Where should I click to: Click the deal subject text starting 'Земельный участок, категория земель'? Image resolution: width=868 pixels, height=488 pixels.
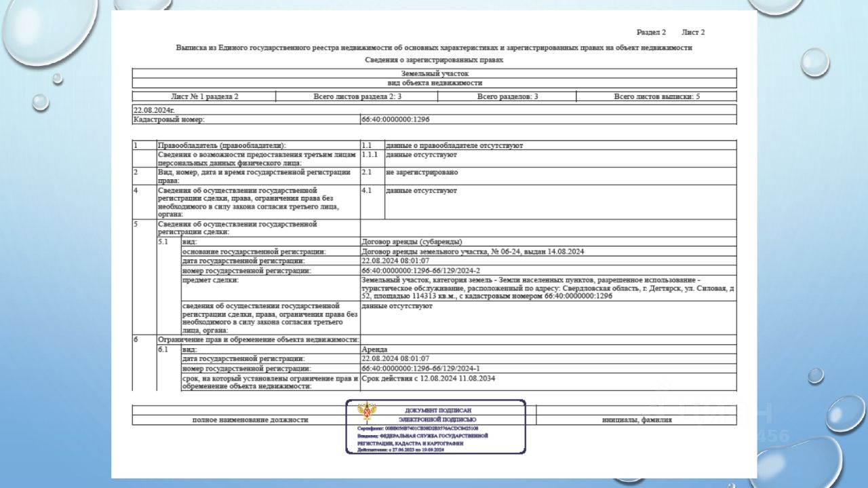point(548,288)
